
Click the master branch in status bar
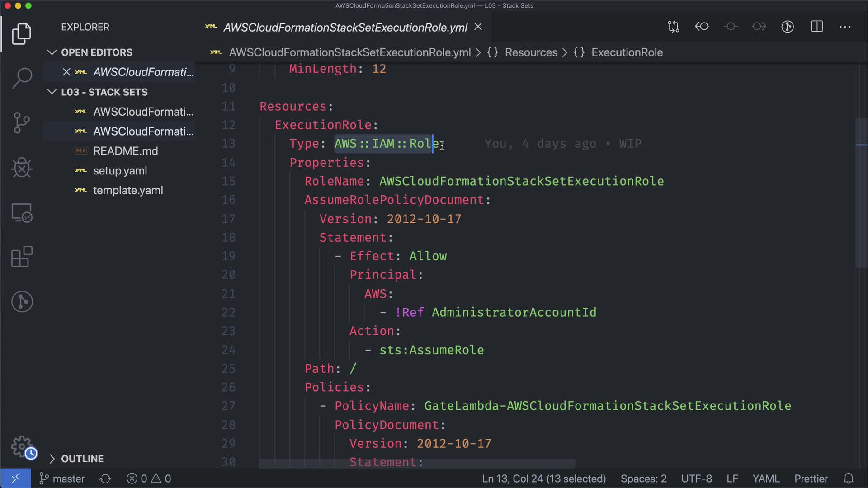coord(62,479)
